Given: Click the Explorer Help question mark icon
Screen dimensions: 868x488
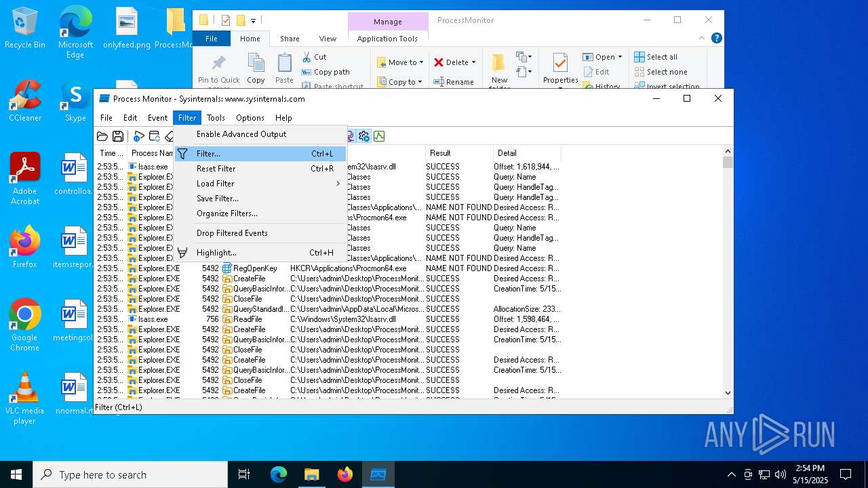Looking at the screenshot, I should 717,39.
